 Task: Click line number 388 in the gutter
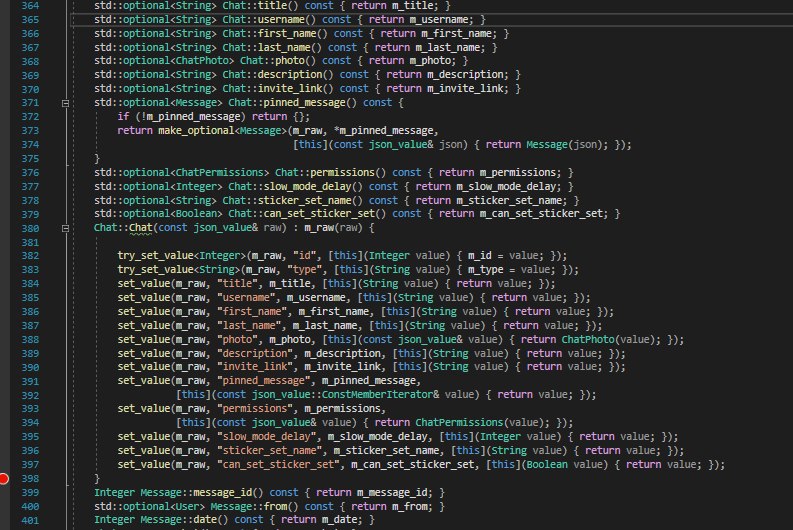[x=30, y=340]
